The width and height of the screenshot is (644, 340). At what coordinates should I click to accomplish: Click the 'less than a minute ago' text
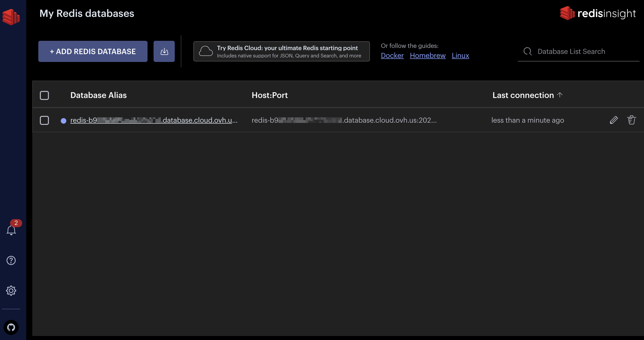(x=528, y=120)
